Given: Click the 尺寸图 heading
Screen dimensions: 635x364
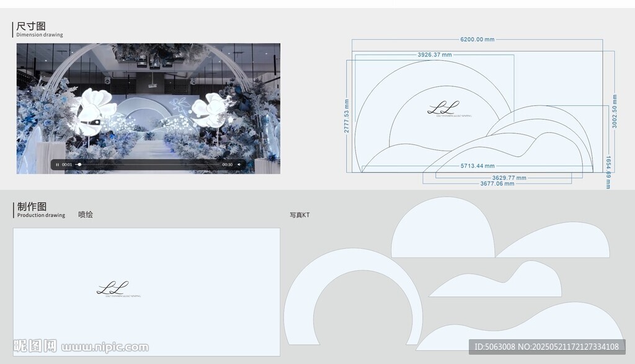Looking at the screenshot, I should [31, 26].
